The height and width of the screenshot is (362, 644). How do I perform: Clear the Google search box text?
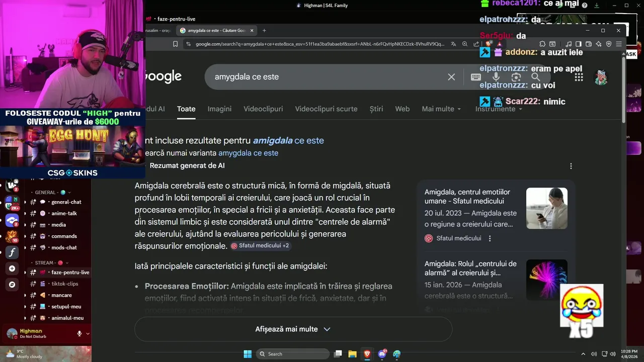[451, 77]
